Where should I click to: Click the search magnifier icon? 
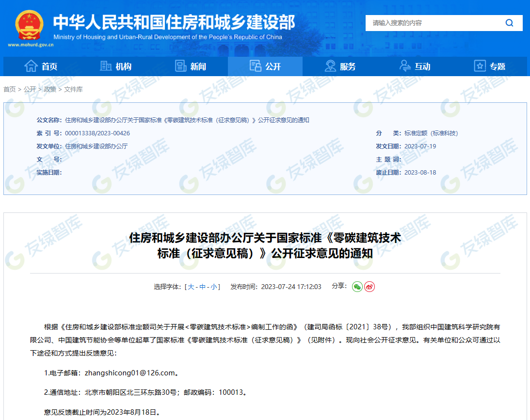pos(509,23)
